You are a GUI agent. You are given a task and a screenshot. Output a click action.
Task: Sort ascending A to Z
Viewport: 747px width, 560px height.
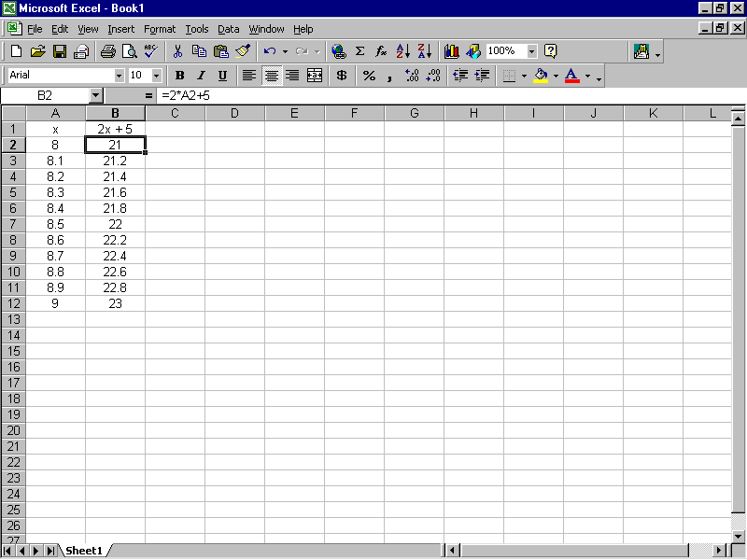[x=403, y=51]
